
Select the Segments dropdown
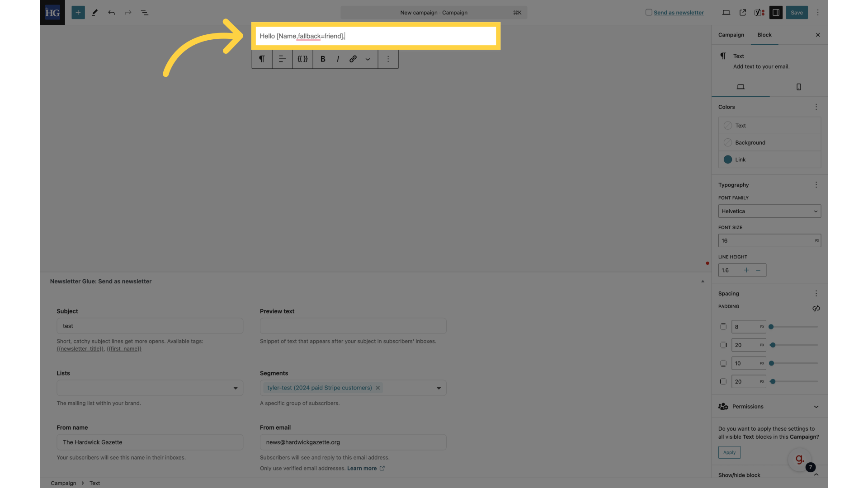coord(353,388)
